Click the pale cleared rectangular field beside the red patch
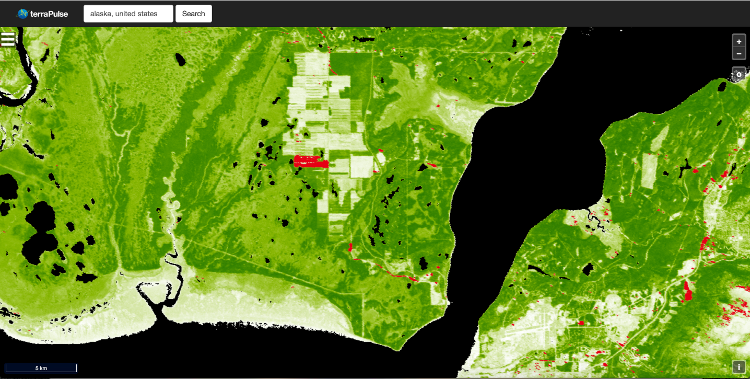The height and width of the screenshot is (379, 750). coord(361,167)
